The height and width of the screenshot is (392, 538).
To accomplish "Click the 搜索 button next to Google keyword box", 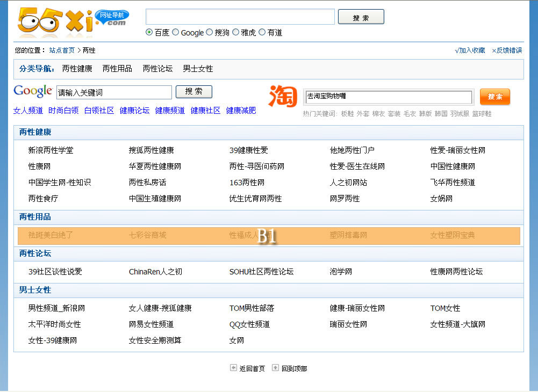I will [194, 92].
